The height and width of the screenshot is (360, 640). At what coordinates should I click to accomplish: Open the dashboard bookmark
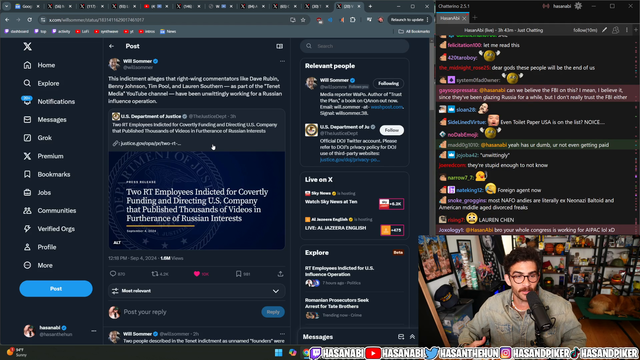(17, 31)
